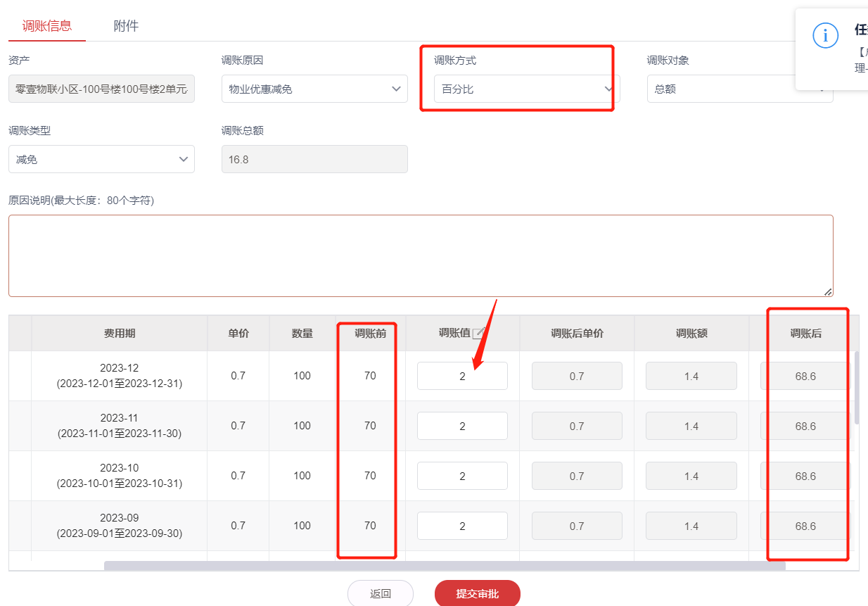Open the 附件 tab
Viewport: 868px width, 606px height.
126,26
